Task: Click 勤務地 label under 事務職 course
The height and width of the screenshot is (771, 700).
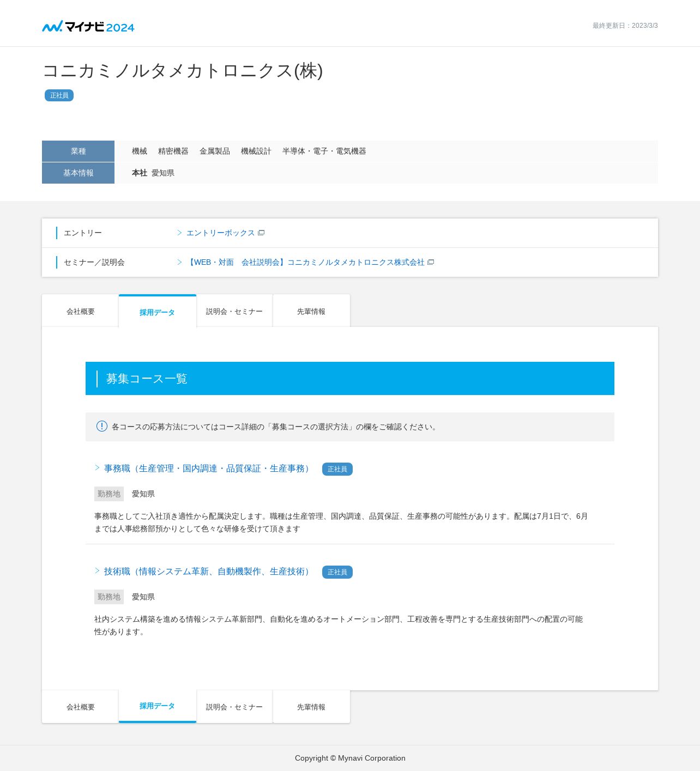Action: 109,494
